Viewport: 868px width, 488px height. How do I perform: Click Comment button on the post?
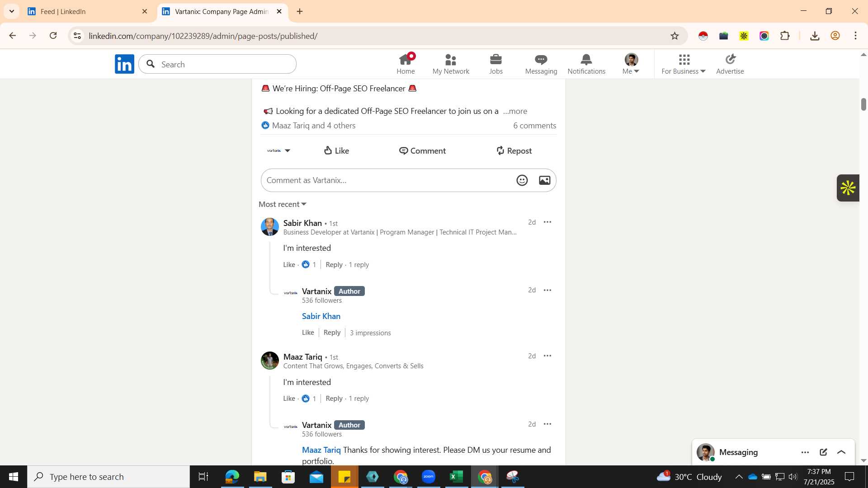pyautogui.click(x=423, y=151)
